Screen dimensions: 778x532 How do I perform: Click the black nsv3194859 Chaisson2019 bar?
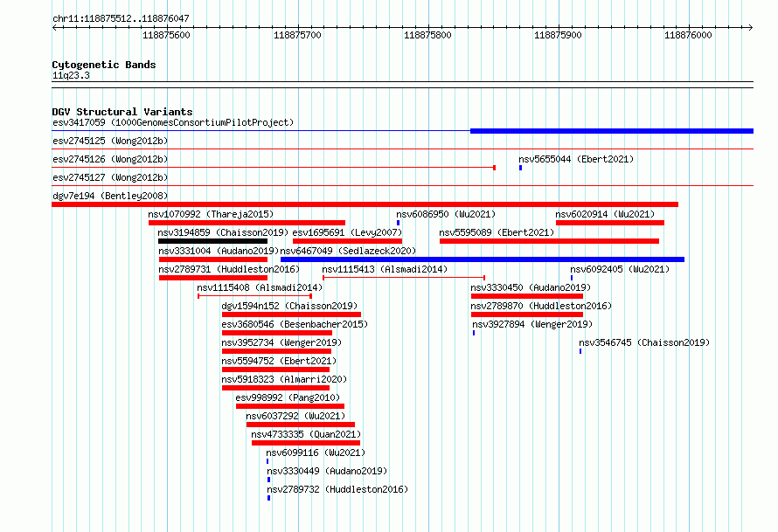(213, 241)
